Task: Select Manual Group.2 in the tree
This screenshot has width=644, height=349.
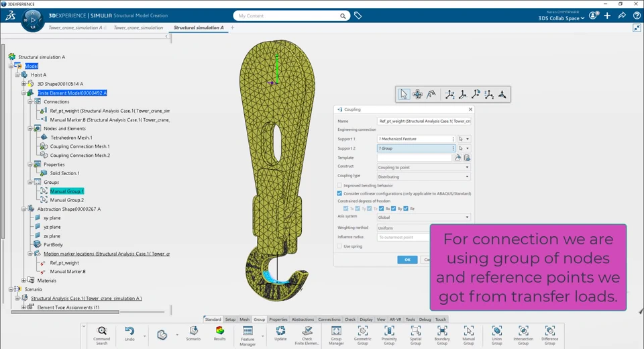Action: 66,200
